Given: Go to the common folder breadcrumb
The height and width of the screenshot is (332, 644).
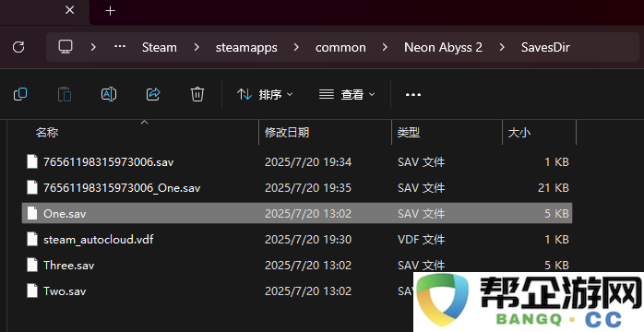Looking at the screenshot, I should click(x=340, y=48).
